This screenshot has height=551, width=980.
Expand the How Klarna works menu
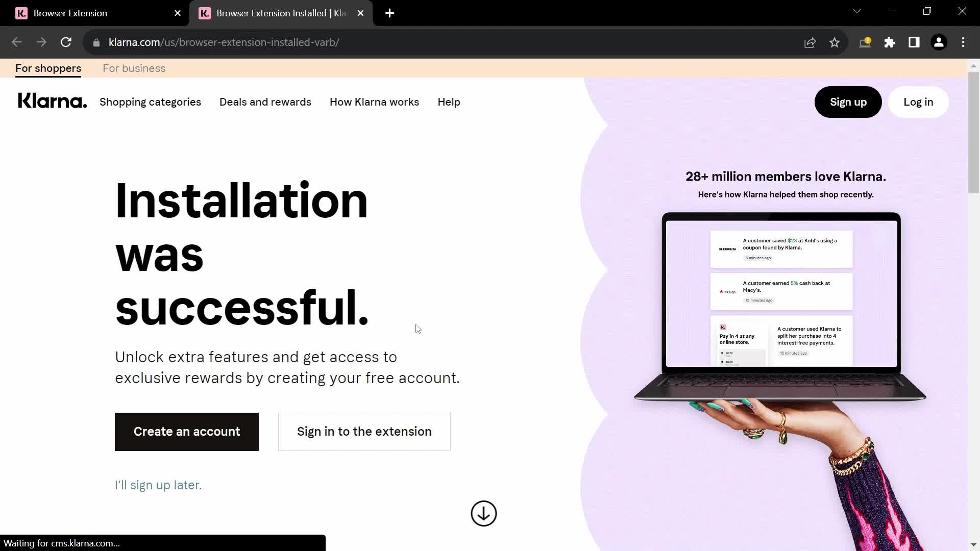374,102
